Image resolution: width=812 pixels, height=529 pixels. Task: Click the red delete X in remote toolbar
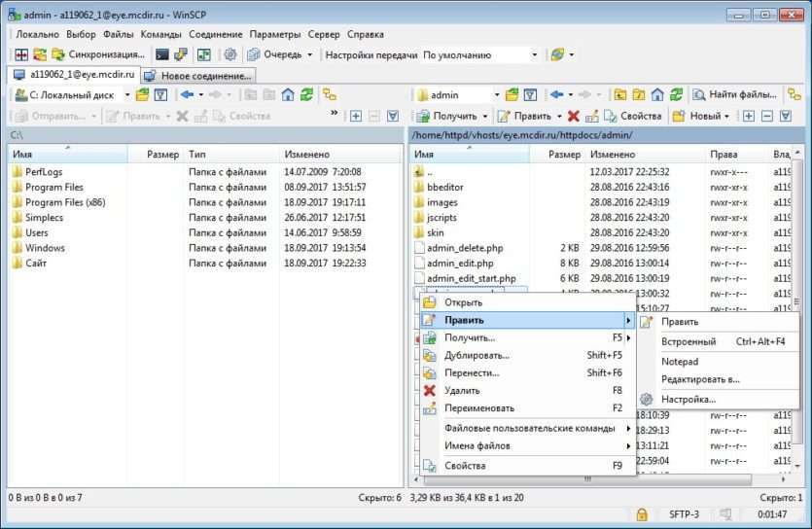pyautogui.click(x=574, y=116)
